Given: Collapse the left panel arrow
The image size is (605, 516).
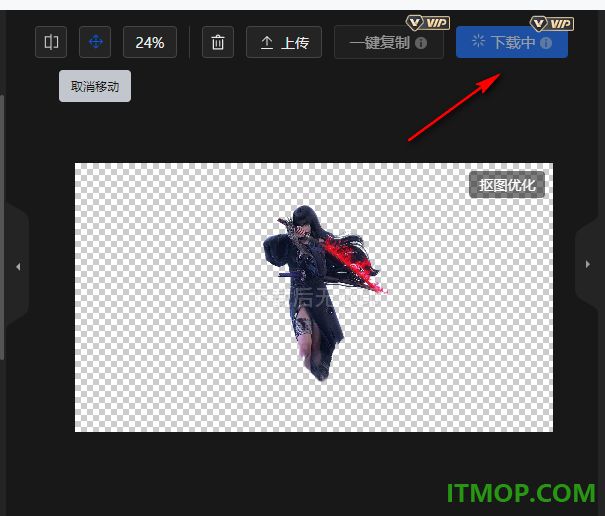Looking at the screenshot, I should (18, 267).
